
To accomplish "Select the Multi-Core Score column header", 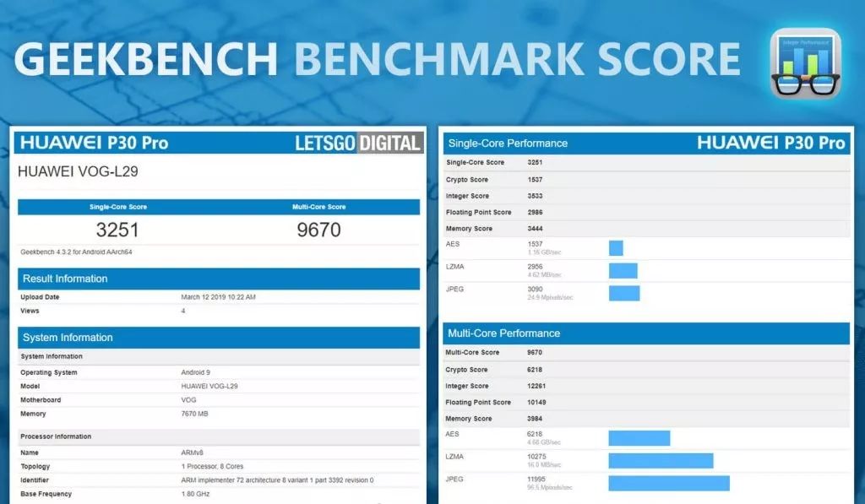I will (318, 207).
